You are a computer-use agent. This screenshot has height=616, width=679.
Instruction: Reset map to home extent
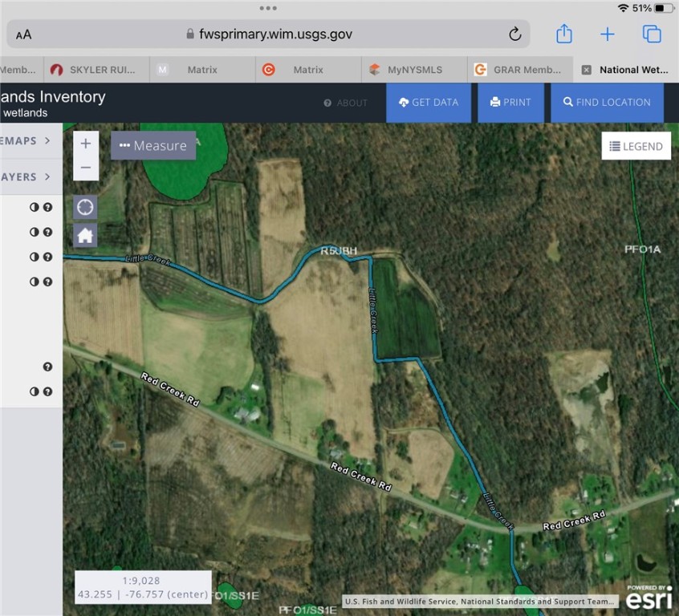click(86, 236)
